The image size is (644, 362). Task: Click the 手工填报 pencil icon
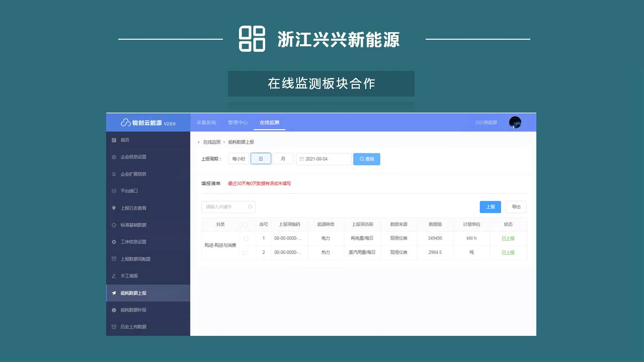click(x=114, y=276)
